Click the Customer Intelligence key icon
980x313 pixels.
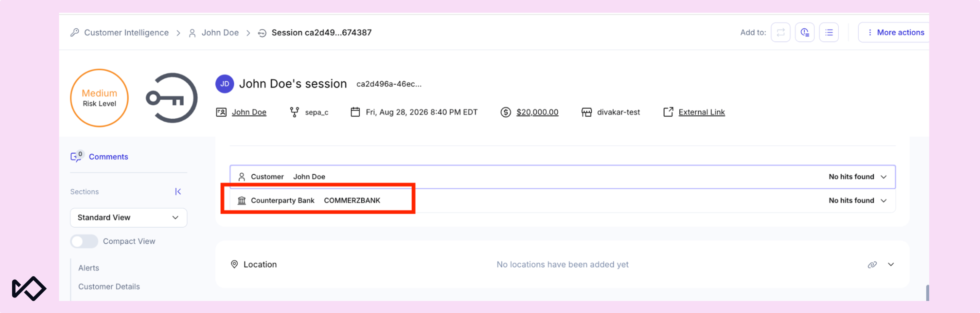(x=75, y=33)
